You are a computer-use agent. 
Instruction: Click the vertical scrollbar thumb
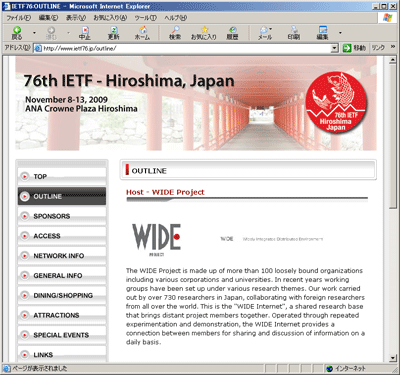coord(393,137)
